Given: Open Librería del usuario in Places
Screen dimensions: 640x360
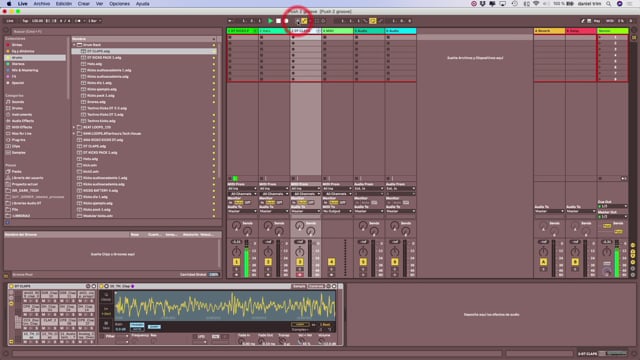Looking at the screenshot, I should [27, 178].
